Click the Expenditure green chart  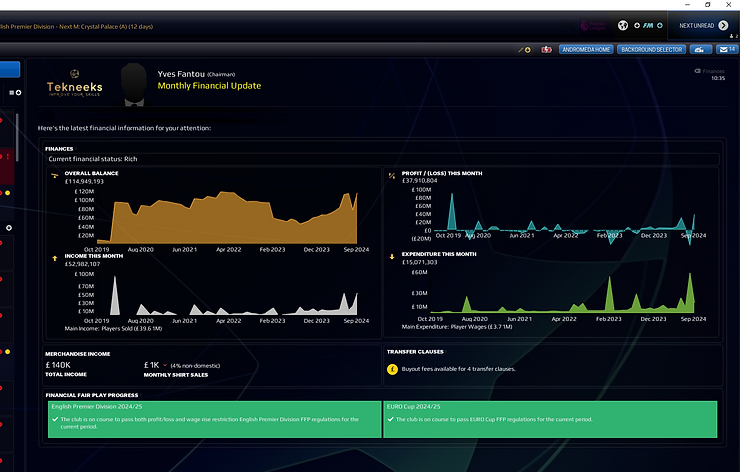click(x=563, y=293)
